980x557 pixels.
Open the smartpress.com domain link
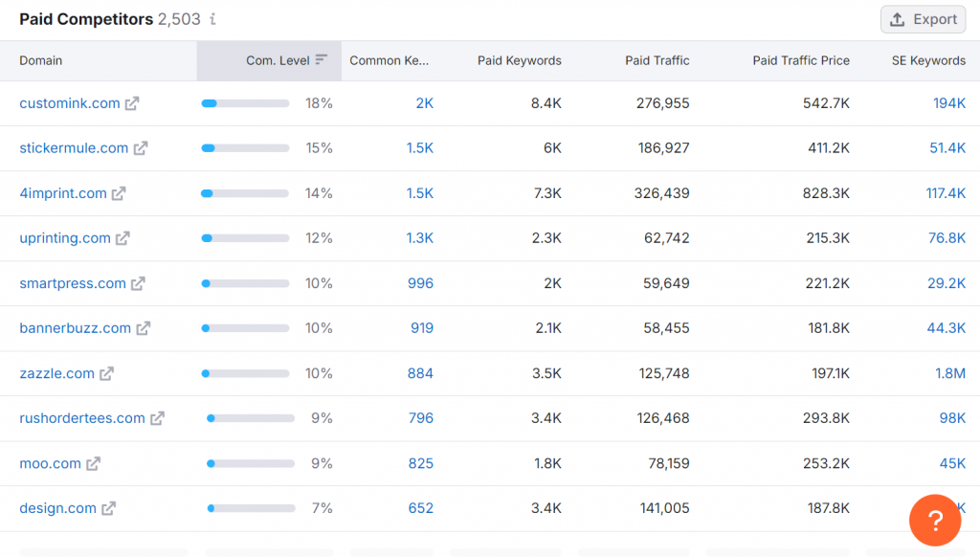pyautogui.click(x=73, y=283)
